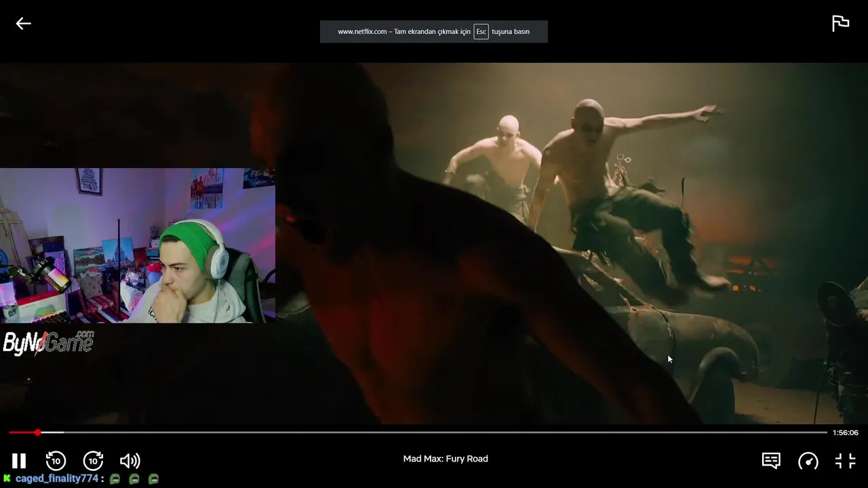Pause the Mad Max playback

19,461
